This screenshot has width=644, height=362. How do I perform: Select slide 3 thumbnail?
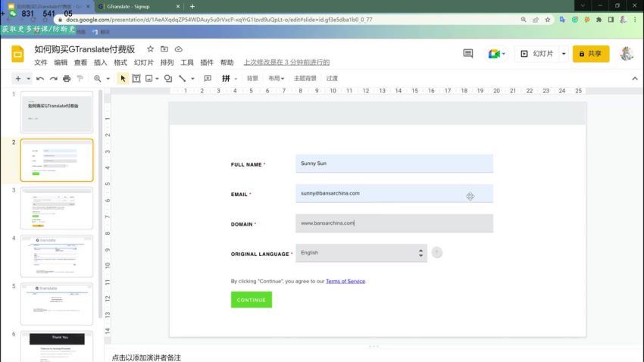[x=57, y=208]
